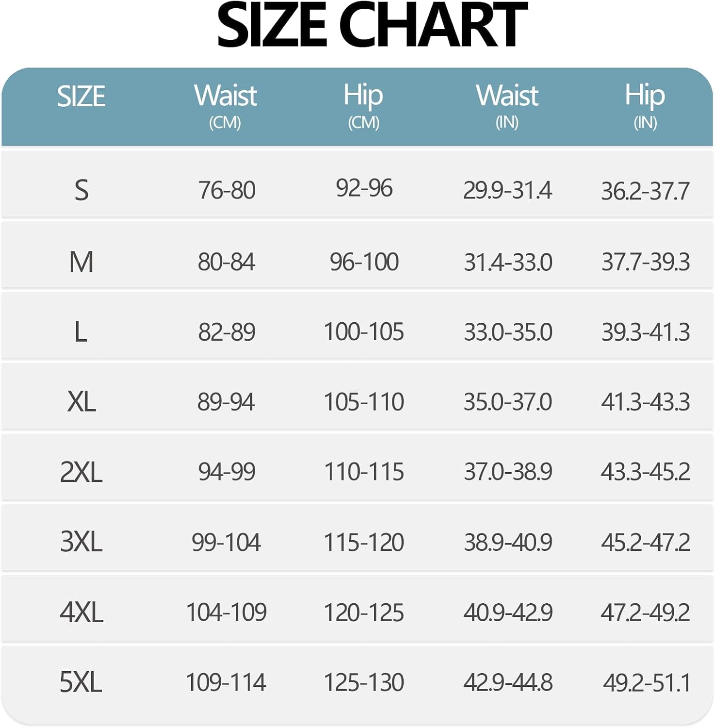Select the 49.2-51.1 hip inches cell
This screenshot has width=715, height=728.
tap(647, 683)
